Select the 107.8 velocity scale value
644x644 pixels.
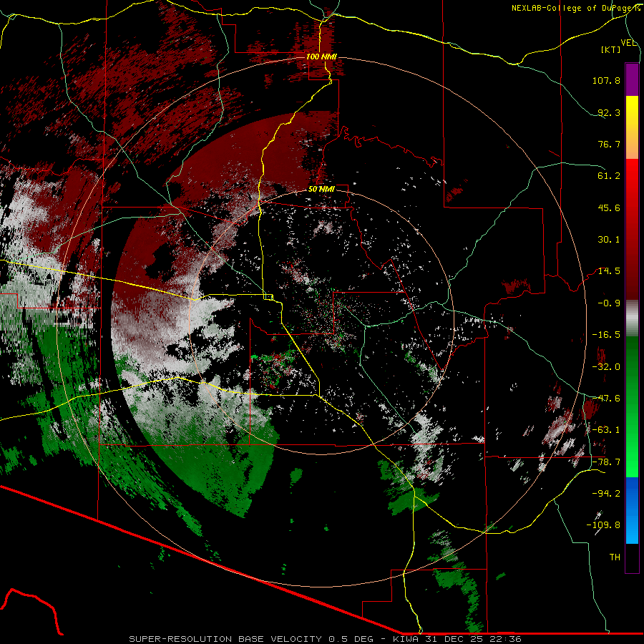point(606,80)
